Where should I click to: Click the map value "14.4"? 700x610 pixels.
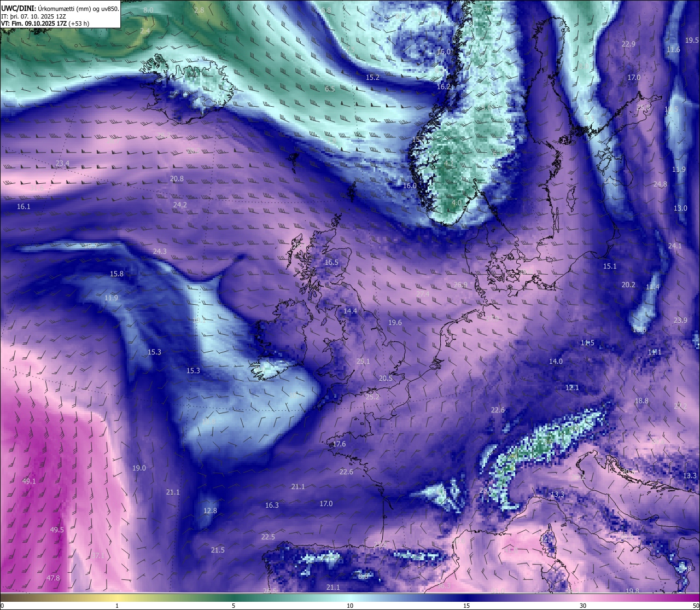350,311
